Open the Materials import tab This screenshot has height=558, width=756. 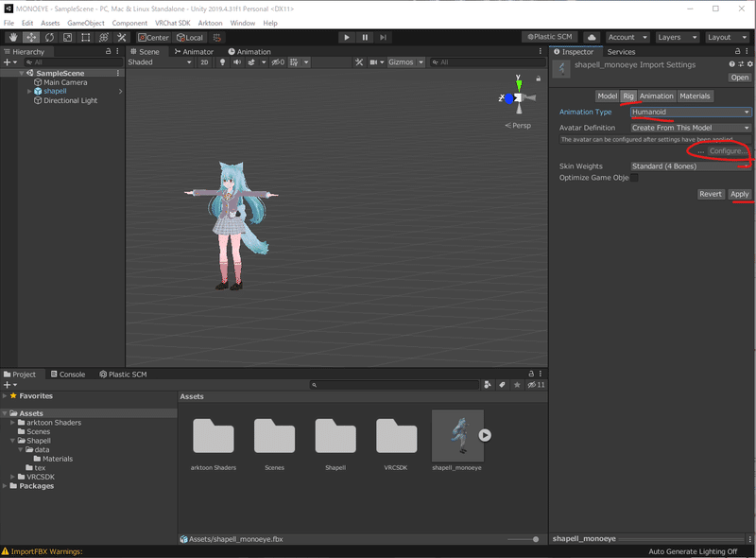(695, 96)
